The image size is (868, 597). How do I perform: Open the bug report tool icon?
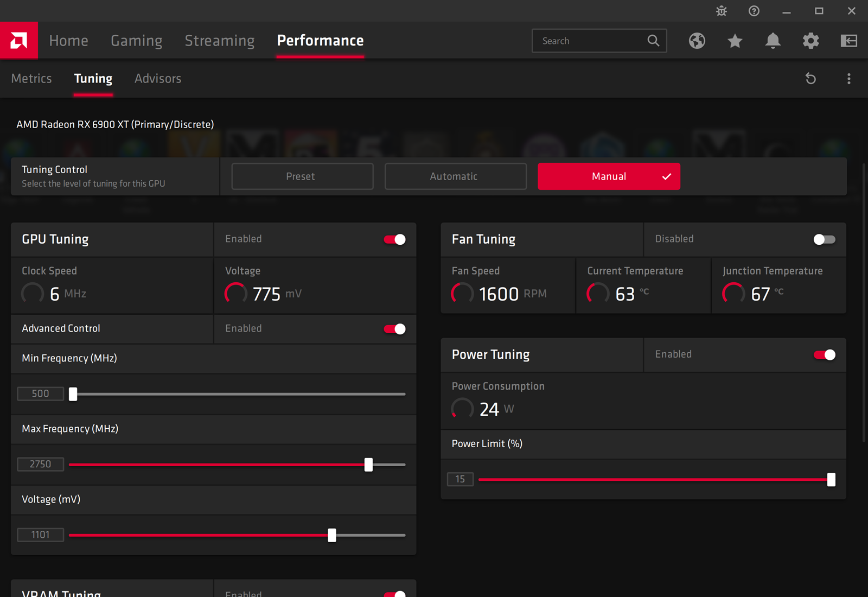click(x=722, y=11)
